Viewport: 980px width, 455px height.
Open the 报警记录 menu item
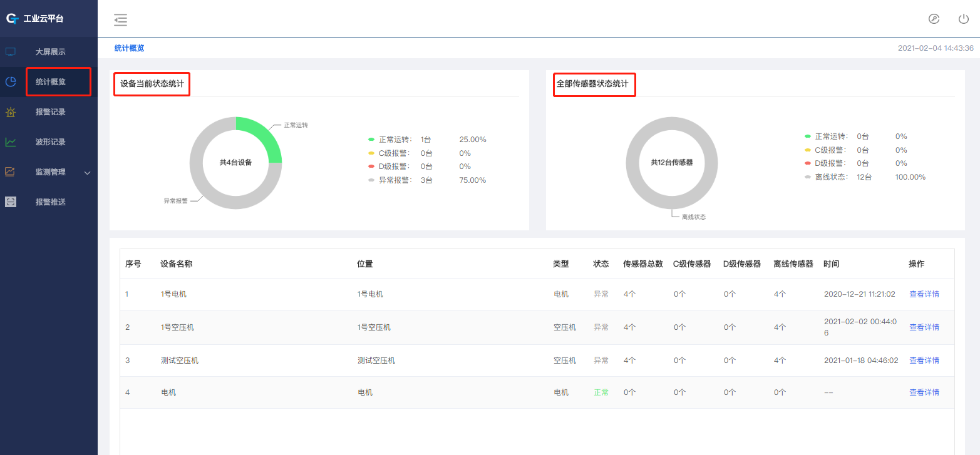pos(50,112)
